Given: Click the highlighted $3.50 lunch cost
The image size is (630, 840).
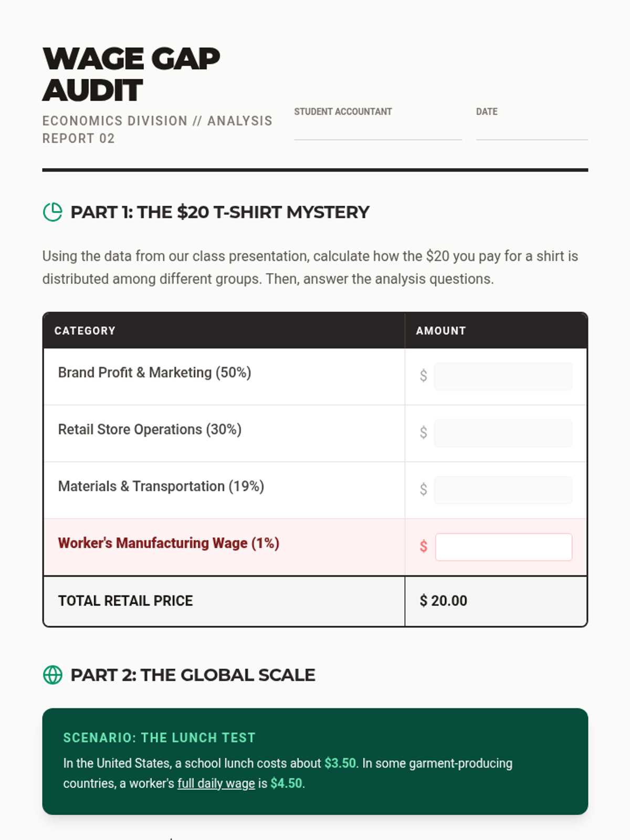Looking at the screenshot, I should click(340, 763).
